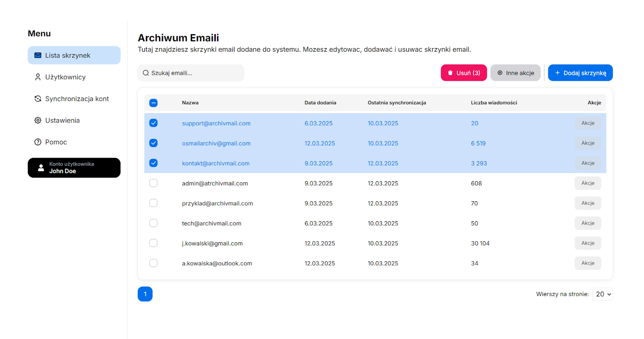Click the osmailarchiv@gmail.com email link
The height and width of the screenshot is (339, 644).
(216, 143)
